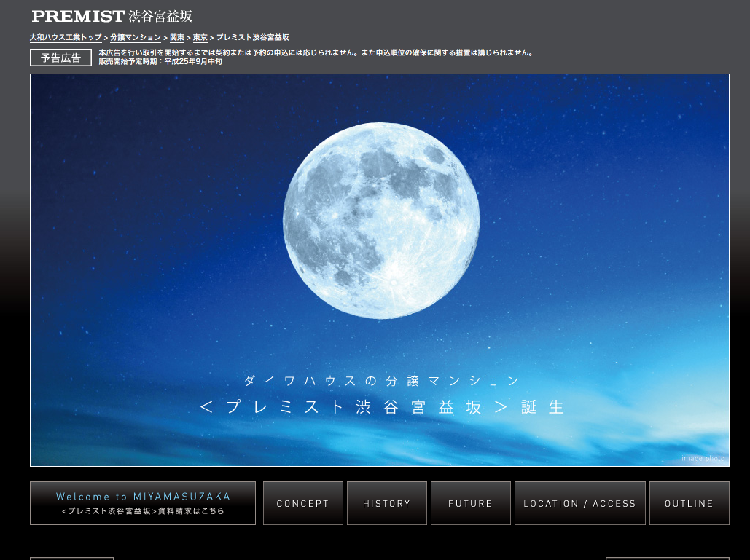Viewport: 750px width, 560px height.
Task: Switch to the HISTORY page
Action: [387, 503]
